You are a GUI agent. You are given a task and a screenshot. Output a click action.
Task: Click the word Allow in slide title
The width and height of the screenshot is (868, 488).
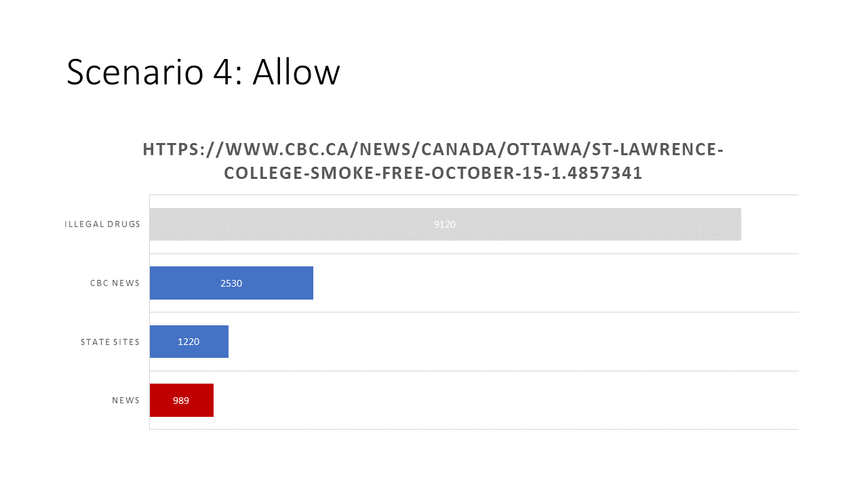296,71
